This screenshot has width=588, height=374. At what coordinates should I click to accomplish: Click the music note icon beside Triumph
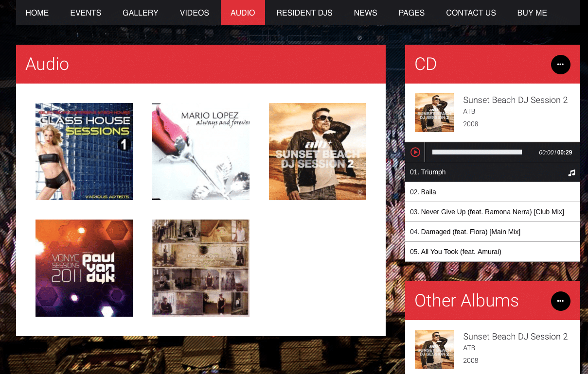pos(572,172)
